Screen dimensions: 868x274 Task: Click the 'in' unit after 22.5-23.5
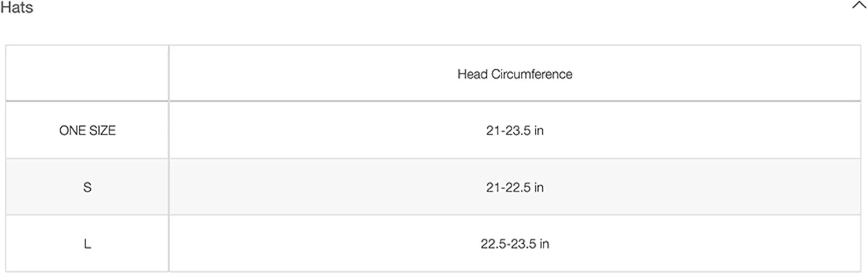tap(545, 244)
